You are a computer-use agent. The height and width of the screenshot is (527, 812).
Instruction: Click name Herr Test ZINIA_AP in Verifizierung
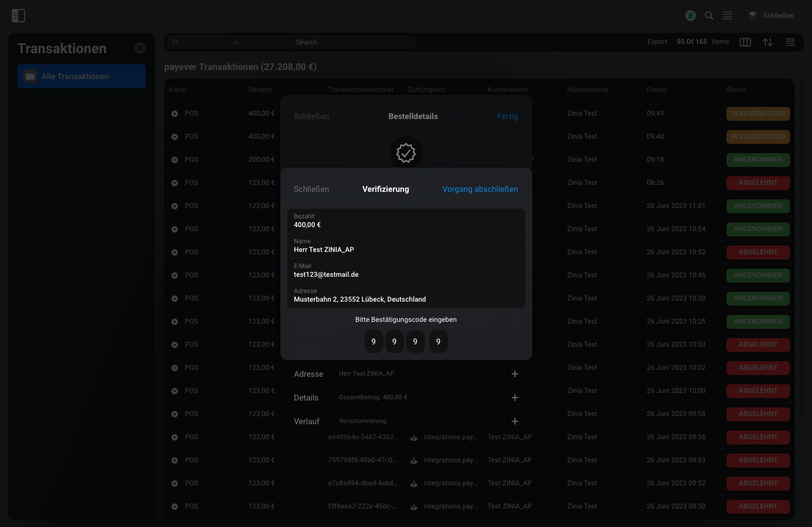pyautogui.click(x=324, y=250)
